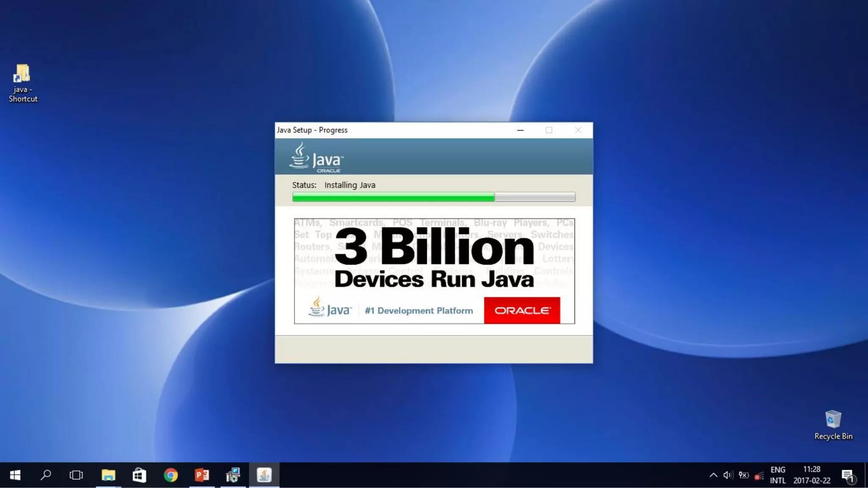The image size is (868, 488).
Task: Minimize the Java Setup window
Action: click(x=520, y=130)
